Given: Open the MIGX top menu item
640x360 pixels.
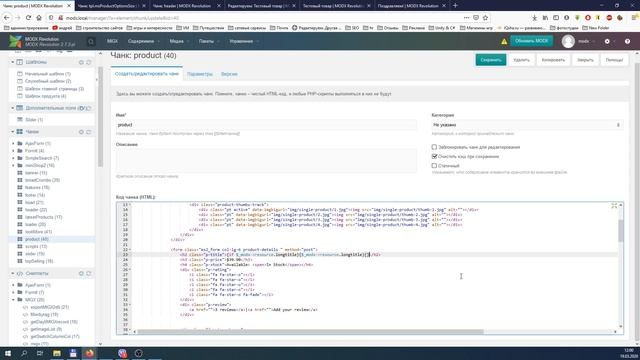Looking at the screenshot, I should 112,41.
